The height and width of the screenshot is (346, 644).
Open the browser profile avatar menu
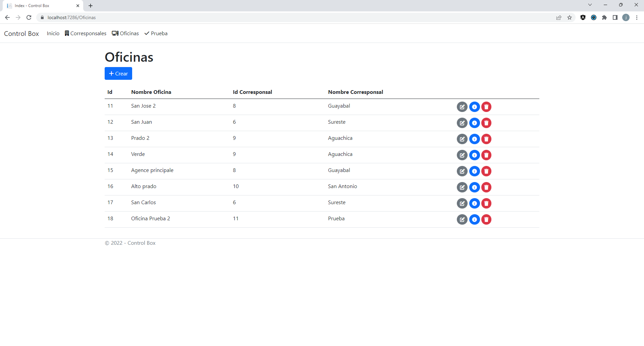pos(626,17)
